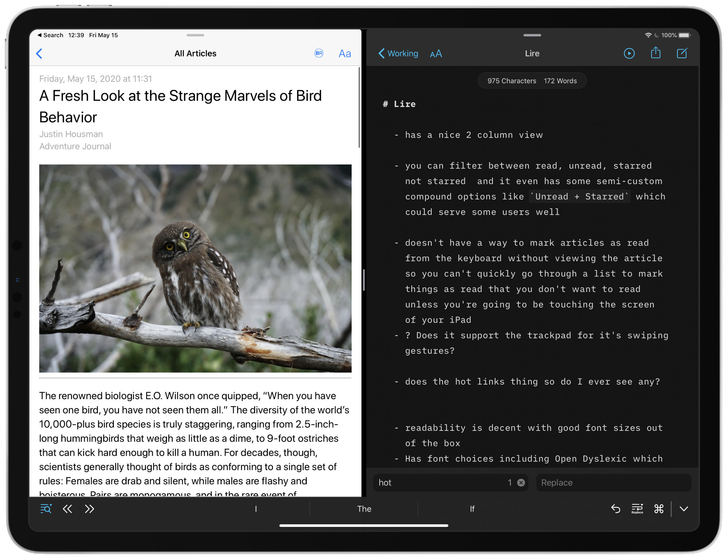Viewport: 728px width, 560px height.
Task: Select the predictive text suggestion 'The'
Action: [364, 509]
